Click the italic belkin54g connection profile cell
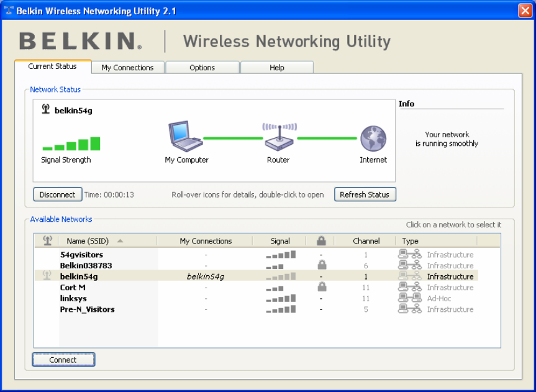Screen dimensions: 536x392 206,276
